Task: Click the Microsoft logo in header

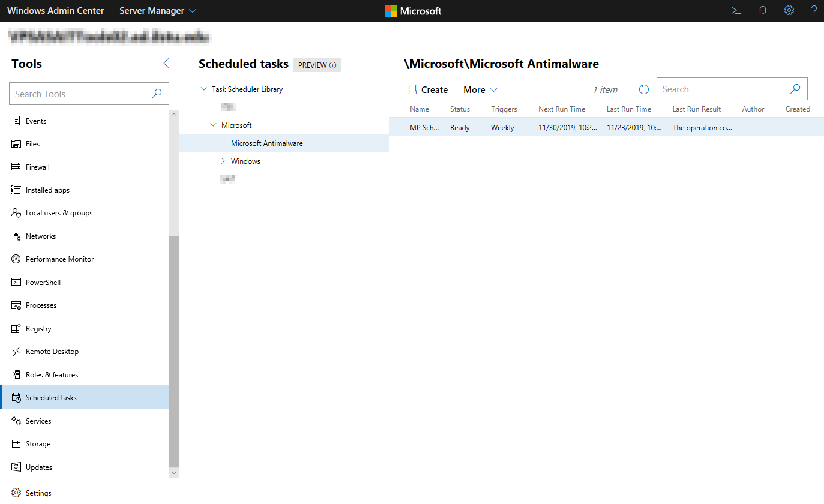Action: pos(413,11)
